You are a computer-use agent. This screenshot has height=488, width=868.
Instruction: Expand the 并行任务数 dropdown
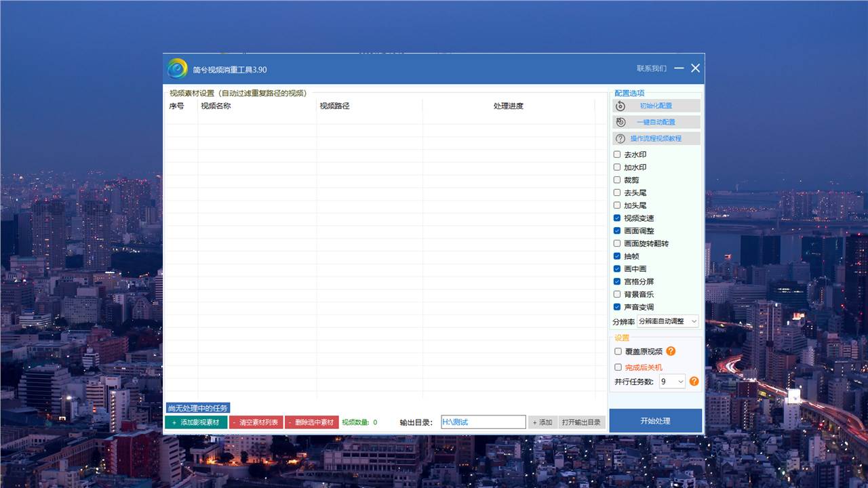coord(672,382)
